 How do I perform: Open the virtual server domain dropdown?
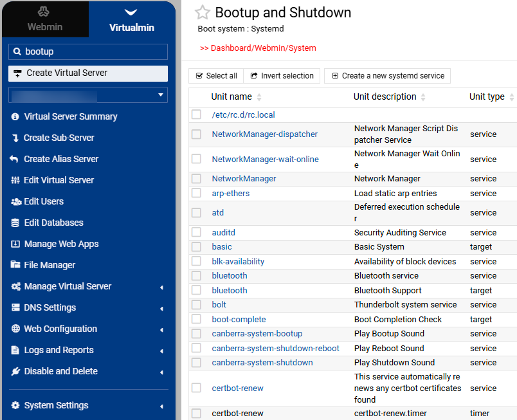(x=88, y=95)
